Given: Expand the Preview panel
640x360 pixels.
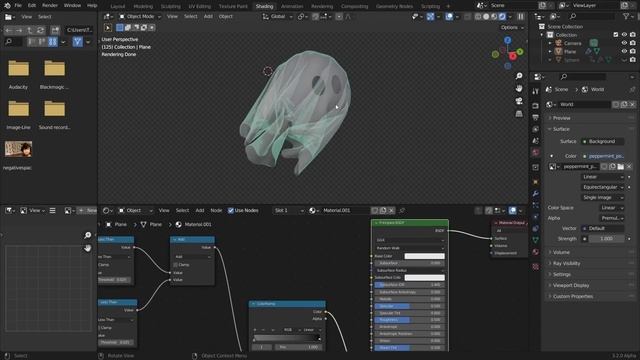Looking at the screenshot, I should tap(561, 118).
